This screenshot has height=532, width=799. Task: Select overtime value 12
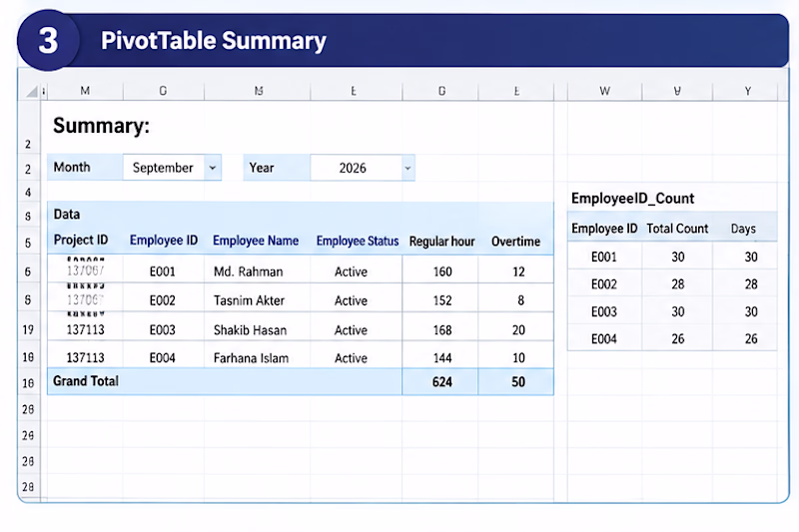click(x=518, y=271)
